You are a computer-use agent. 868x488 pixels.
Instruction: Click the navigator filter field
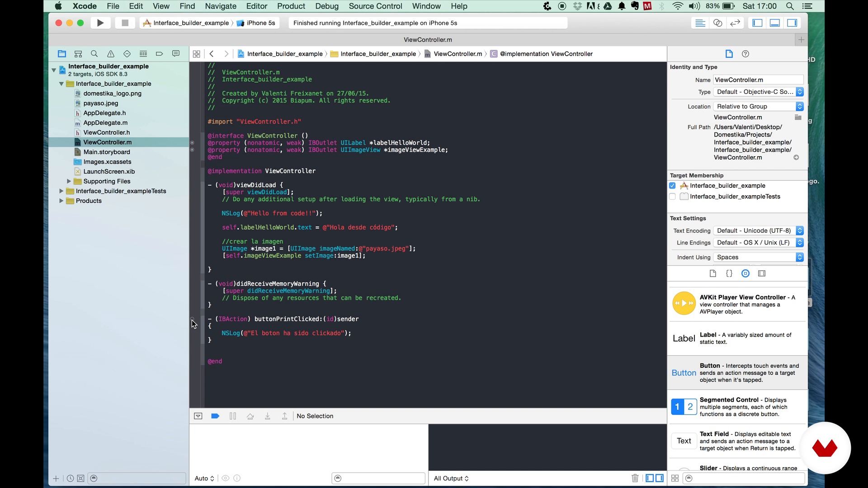[137, 479]
